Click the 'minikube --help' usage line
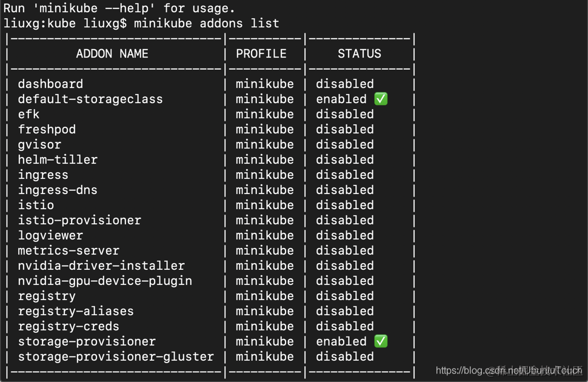Screen dimensions: 588x382 point(122,8)
